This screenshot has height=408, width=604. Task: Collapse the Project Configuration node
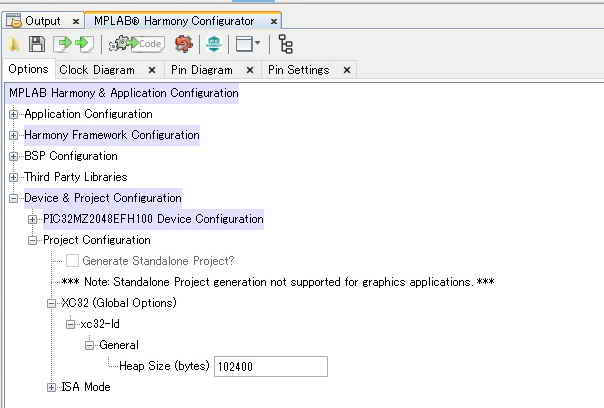(x=32, y=240)
